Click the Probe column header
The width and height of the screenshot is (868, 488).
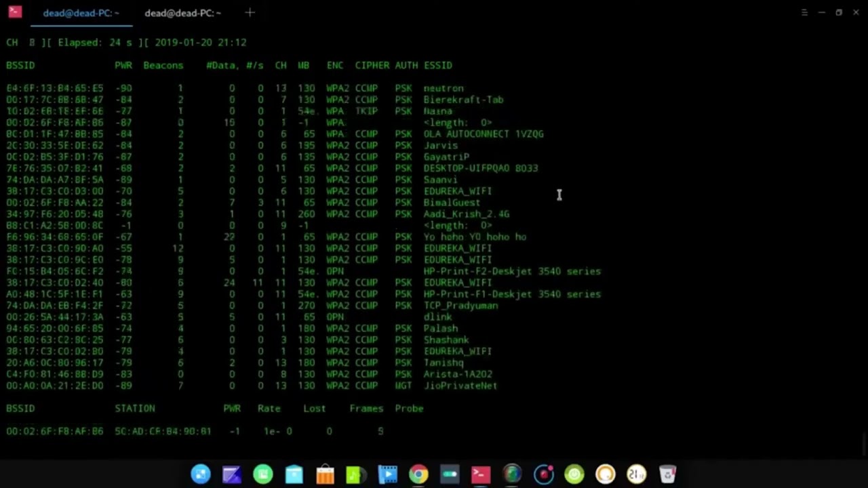coord(409,408)
